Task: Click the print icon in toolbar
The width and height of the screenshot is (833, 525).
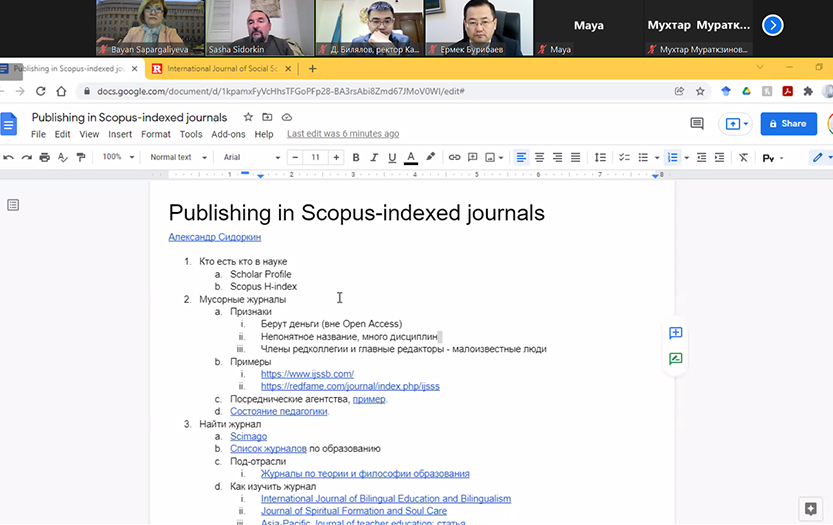Action: (44, 157)
